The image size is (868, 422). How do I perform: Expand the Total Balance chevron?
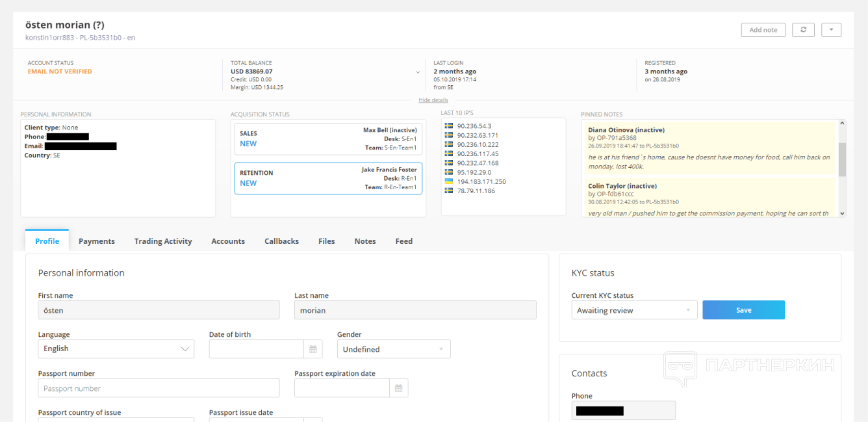pyautogui.click(x=418, y=72)
